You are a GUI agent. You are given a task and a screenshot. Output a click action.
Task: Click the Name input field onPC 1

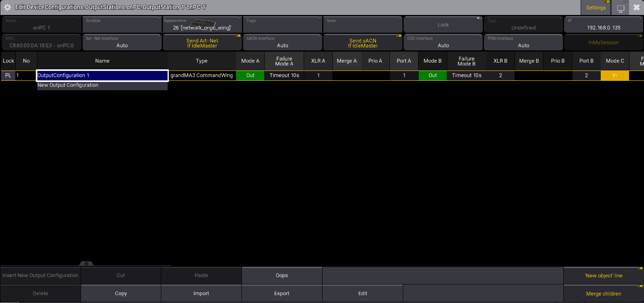click(42, 25)
